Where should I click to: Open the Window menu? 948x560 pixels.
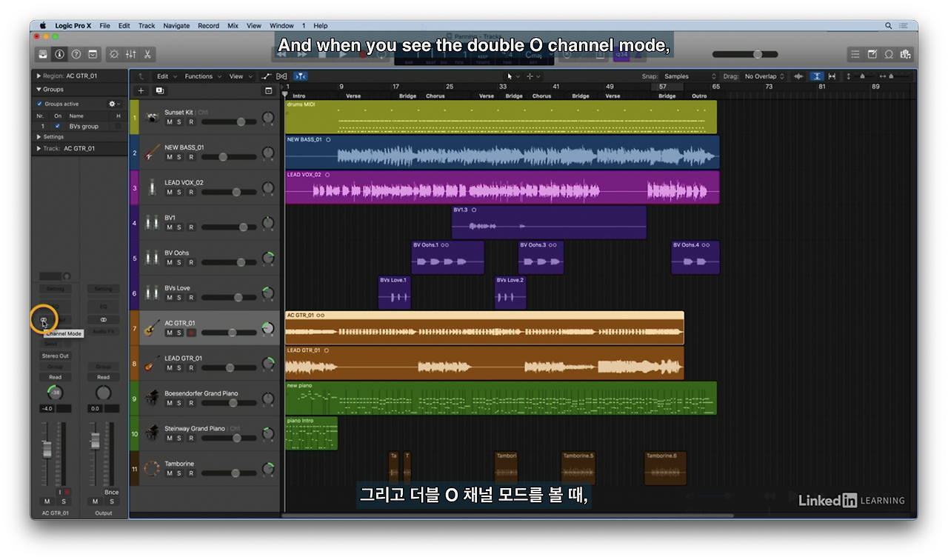coord(281,25)
